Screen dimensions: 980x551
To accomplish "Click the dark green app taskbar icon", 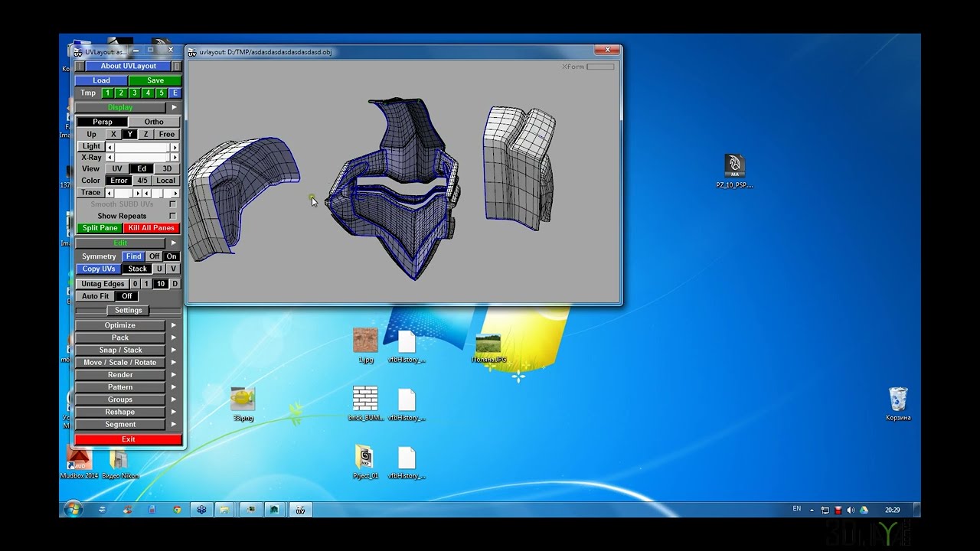I will coord(273,510).
